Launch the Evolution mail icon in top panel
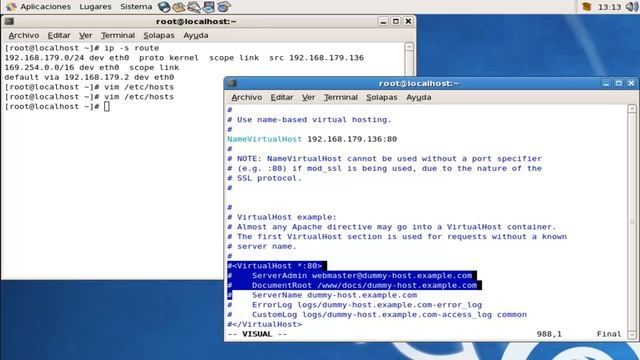The width and height of the screenshot is (640, 360). click(x=179, y=7)
